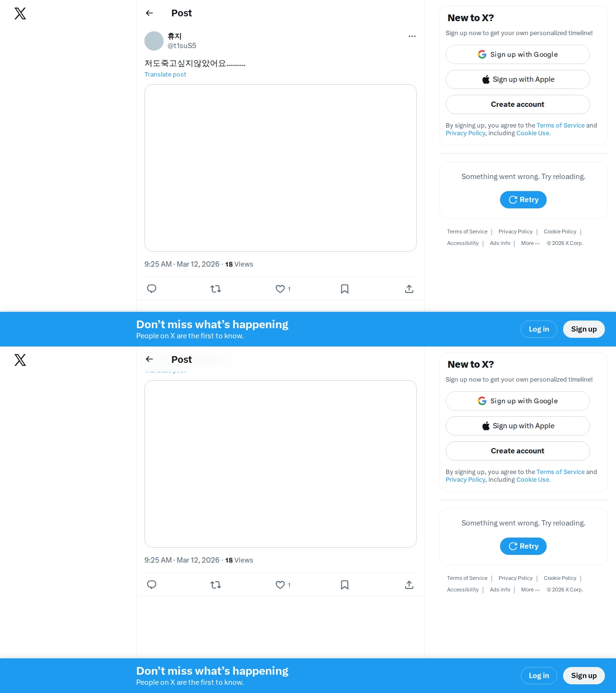This screenshot has height=693, width=616.
Task: Open the upper empty media card in the post
Action: 281,168
